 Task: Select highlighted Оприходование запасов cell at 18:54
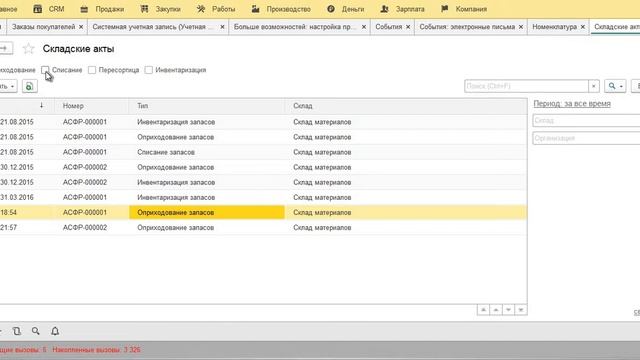[207, 212]
